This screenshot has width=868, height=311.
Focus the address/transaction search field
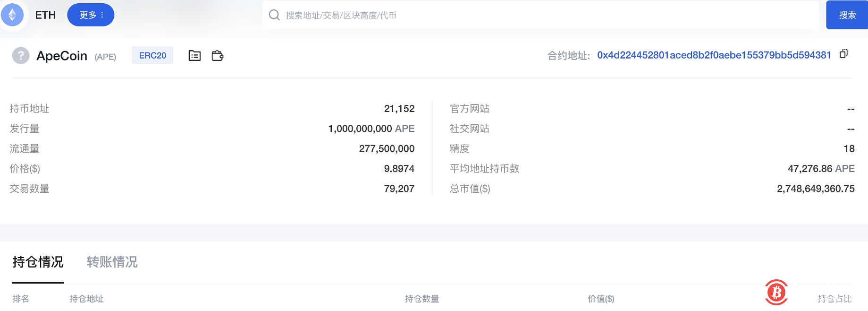540,15
